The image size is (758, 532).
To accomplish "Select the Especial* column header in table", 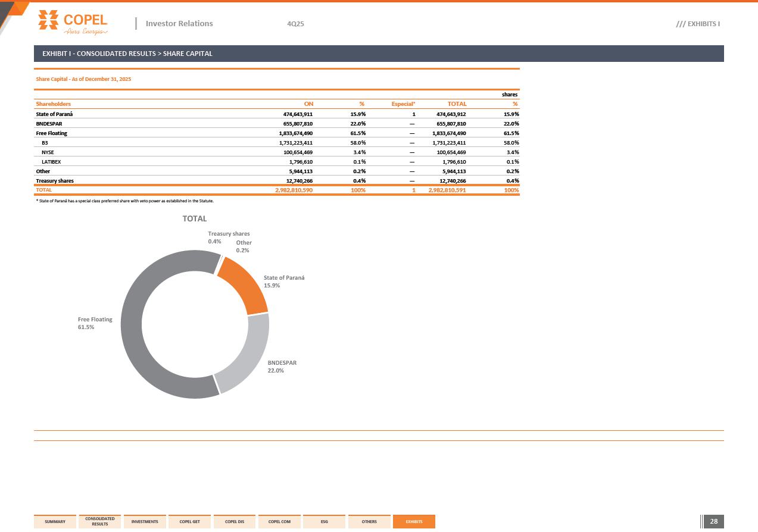I will pos(403,104).
